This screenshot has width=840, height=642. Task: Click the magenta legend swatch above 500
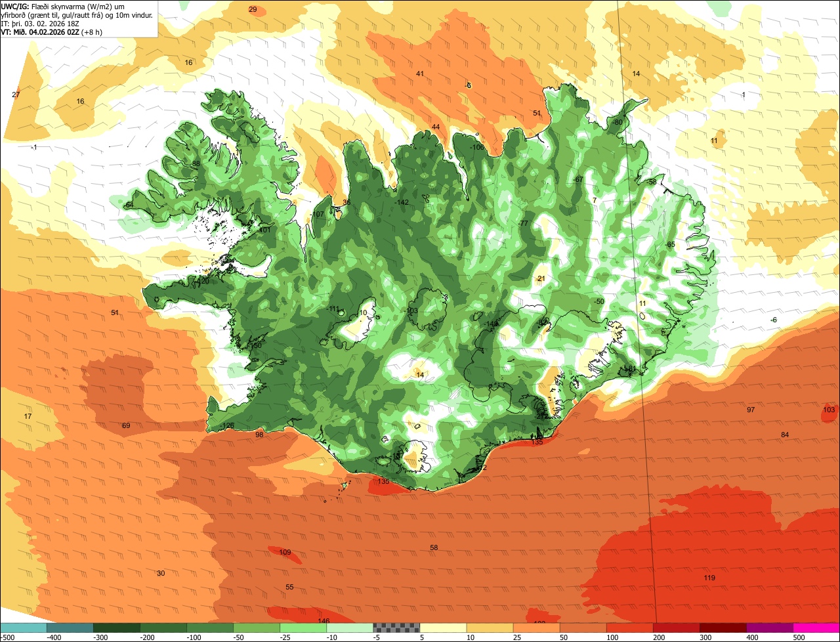pyautogui.click(x=816, y=628)
